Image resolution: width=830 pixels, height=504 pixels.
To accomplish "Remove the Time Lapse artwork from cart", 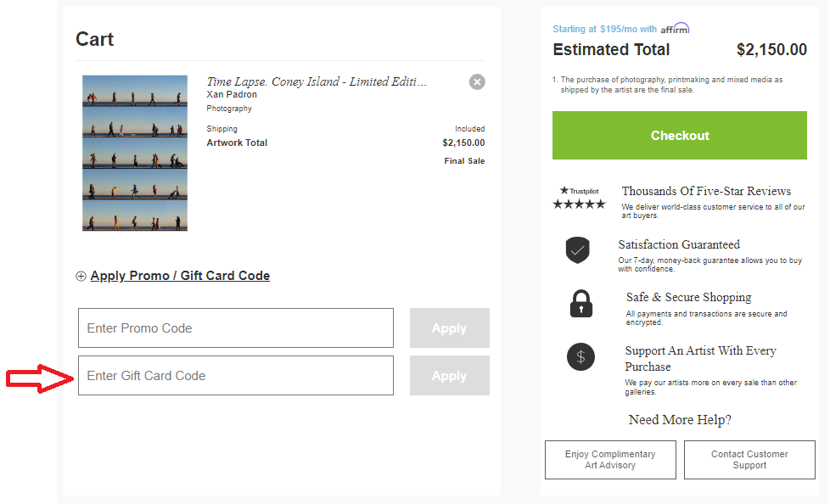I will pyautogui.click(x=477, y=81).
